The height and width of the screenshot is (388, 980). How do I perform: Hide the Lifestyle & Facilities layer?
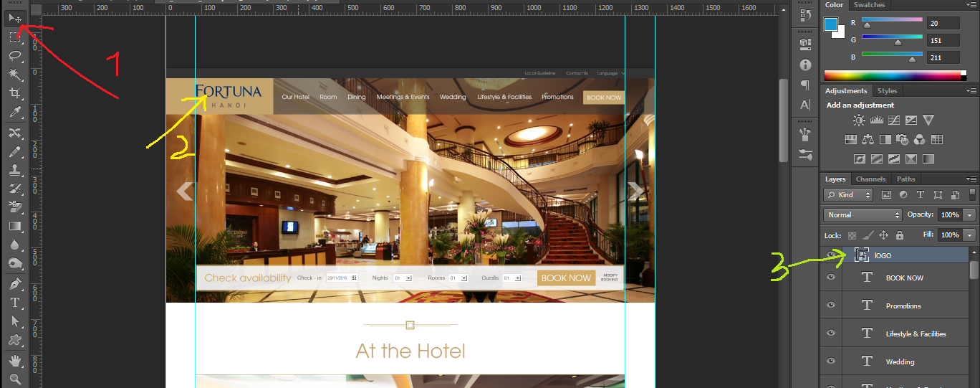[x=831, y=333]
